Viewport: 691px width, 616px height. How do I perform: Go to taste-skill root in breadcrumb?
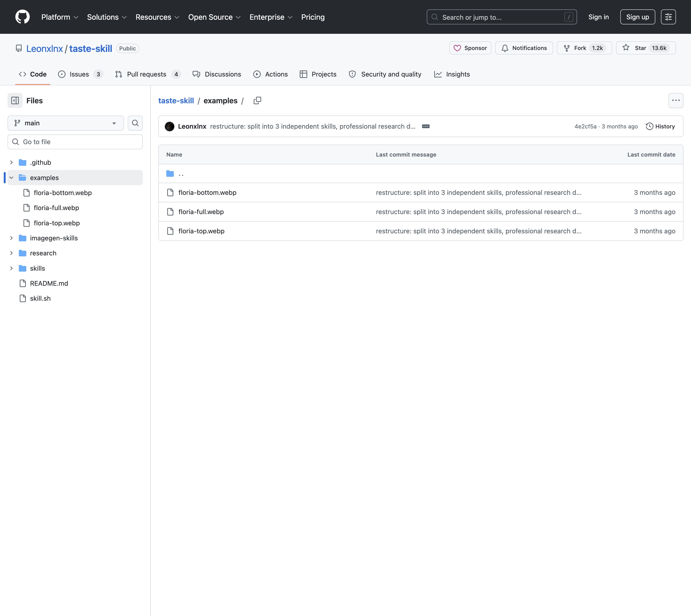pyautogui.click(x=176, y=100)
